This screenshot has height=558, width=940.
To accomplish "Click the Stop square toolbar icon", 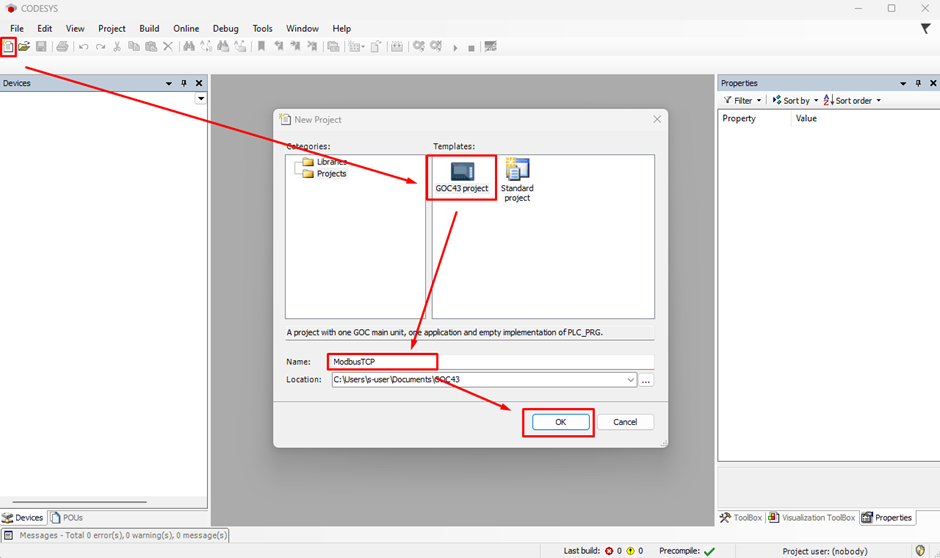I will pyautogui.click(x=471, y=48).
